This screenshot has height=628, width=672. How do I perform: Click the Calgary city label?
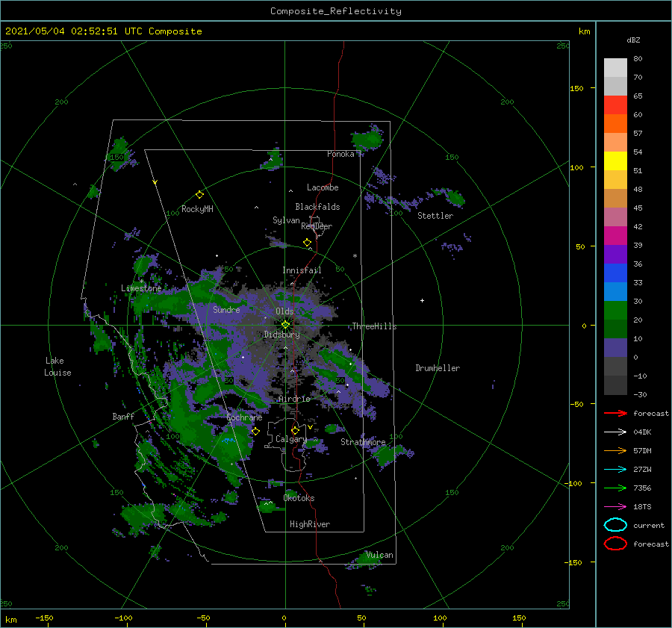tap(291, 439)
